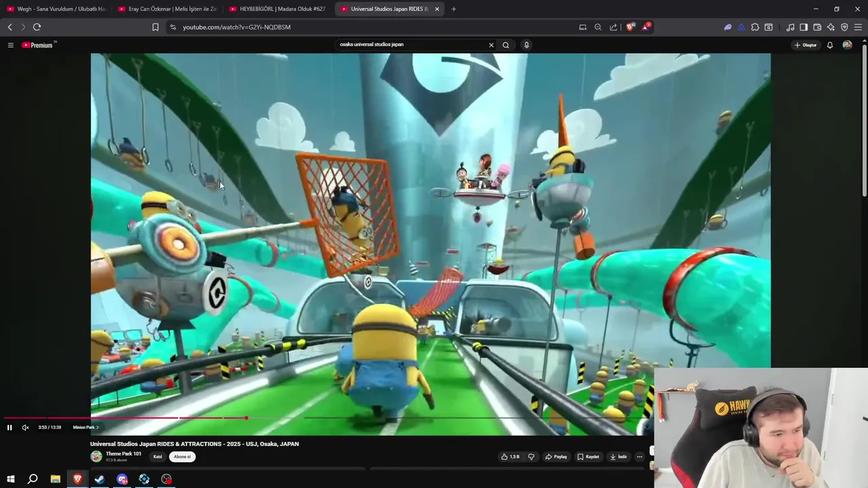Toggle the browser sidebar panel
This screenshot has width=868, height=488.
[x=804, y=27]
